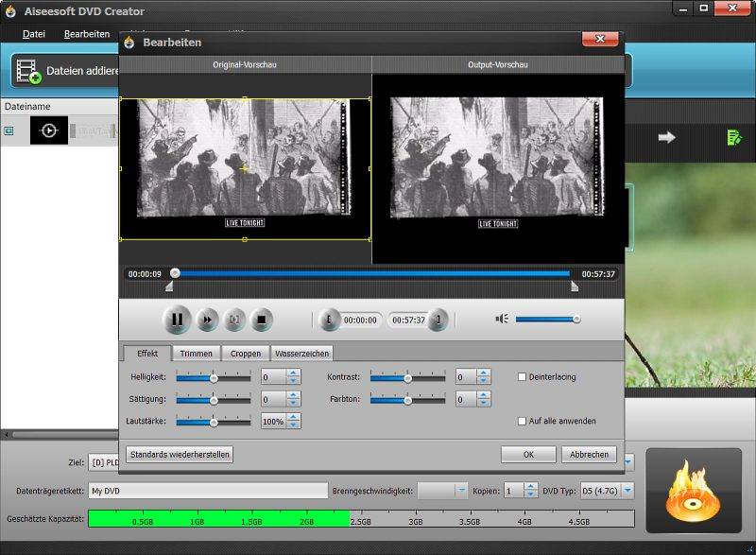Click the Farbton slider handle

click(x=408, y=400)
